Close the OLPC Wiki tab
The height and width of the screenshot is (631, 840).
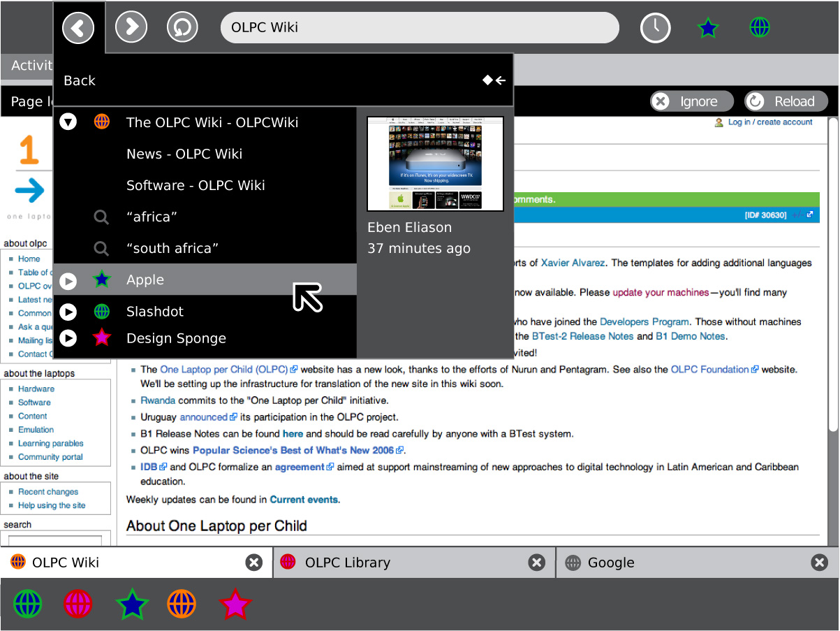coord(254,563)
